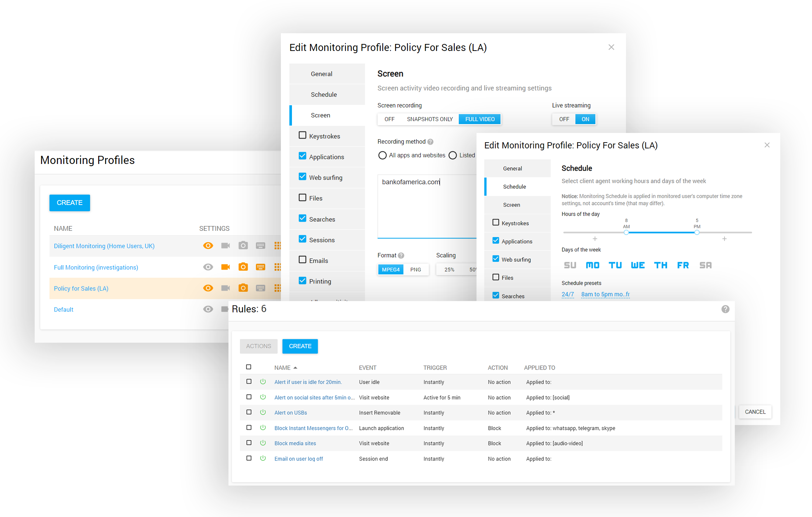Toggle eye icon for Default profile
The image size is (812, 517).
tap(208, 309)
